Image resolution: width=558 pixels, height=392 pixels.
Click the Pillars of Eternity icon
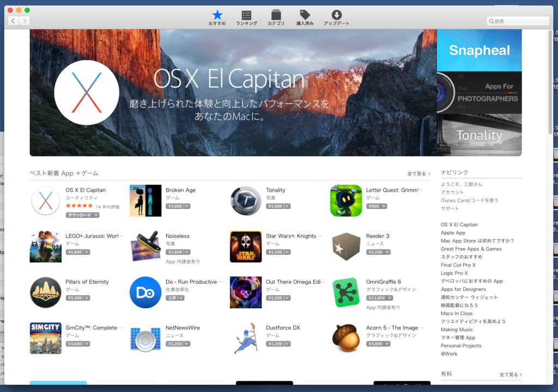point(46,292)
